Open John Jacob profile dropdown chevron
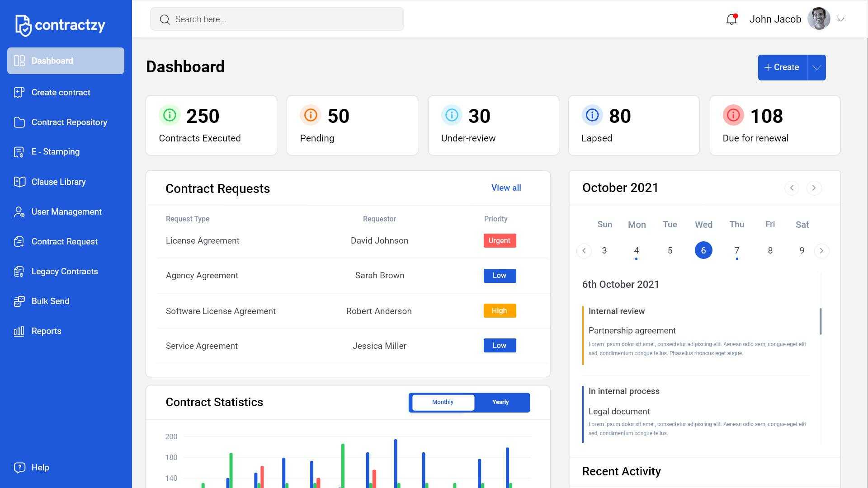The image size is (868, 488). pos(840,19)
